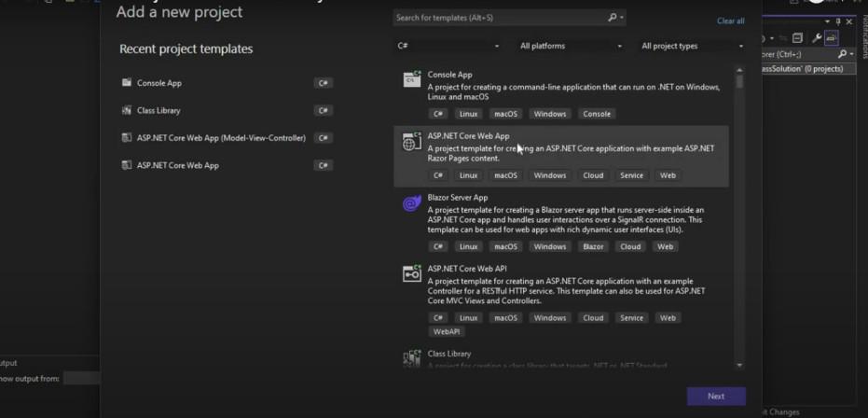Open the Solution Explorer window options arrow

coord(828,21)
